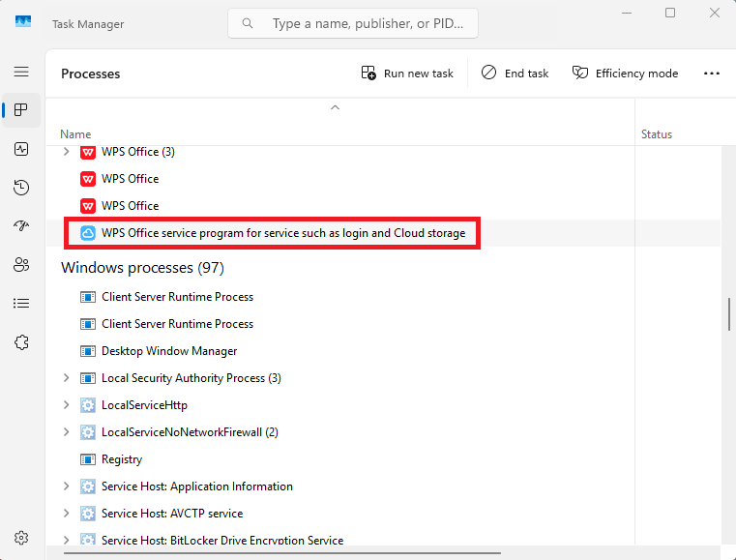Viewport: 736px width, 560px height.
Task: Expand the LocalServiceHttp group
Action: [66, 405]
